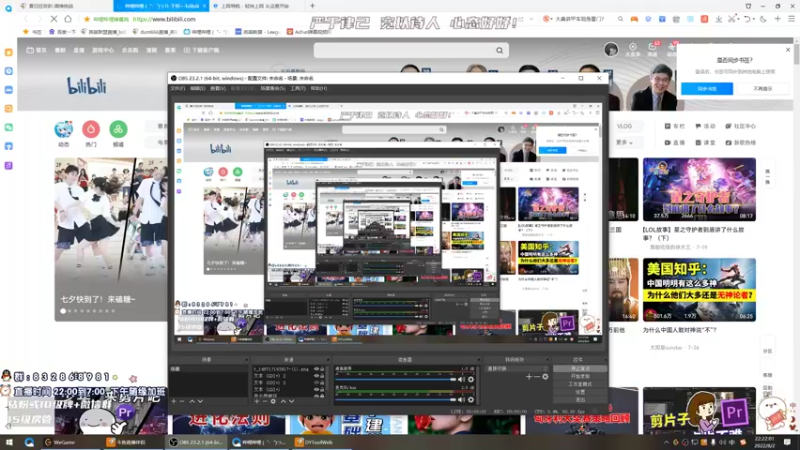The height and width of the screenshot is (450, 800).
Task: Open the scene transition type combo box
Action: [x=516, y=368]
